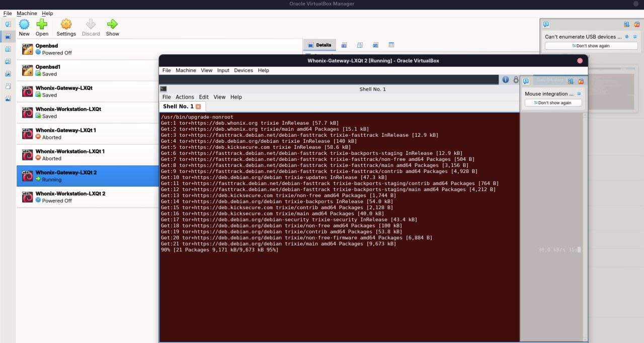Viewport: 644px width, 343px height.
Task: Select topmost icon in Manager left sidebar
Action: coord(8,24)
